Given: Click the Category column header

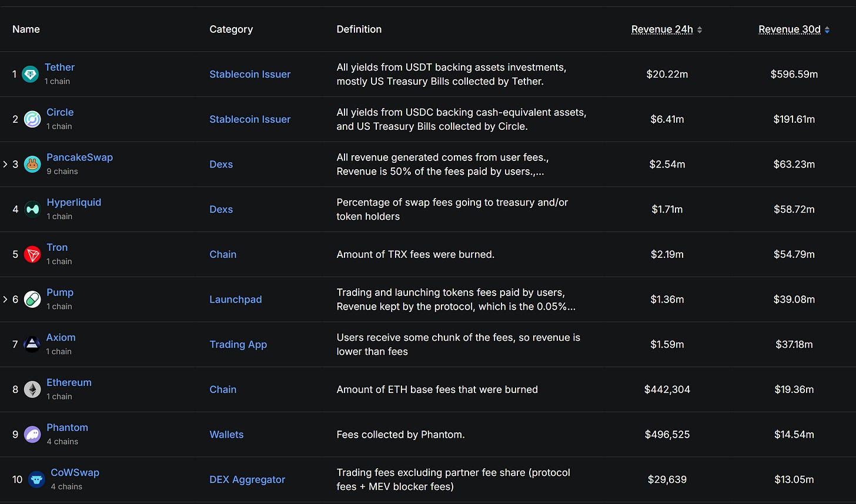Looking at the screenshot, I should [231, 29].
